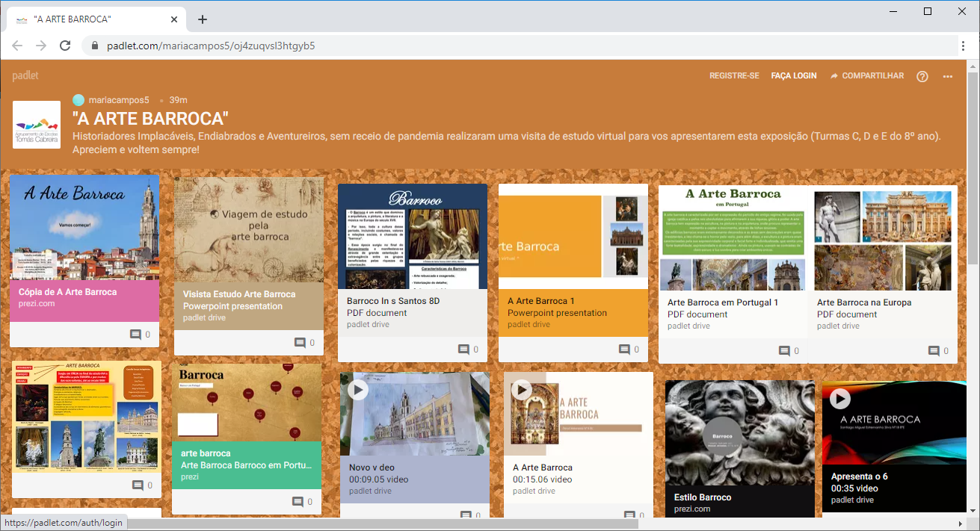Click the Tomás Cabreira school logo
This screenshot has width=980, height=531.
[x=37, y=125]
